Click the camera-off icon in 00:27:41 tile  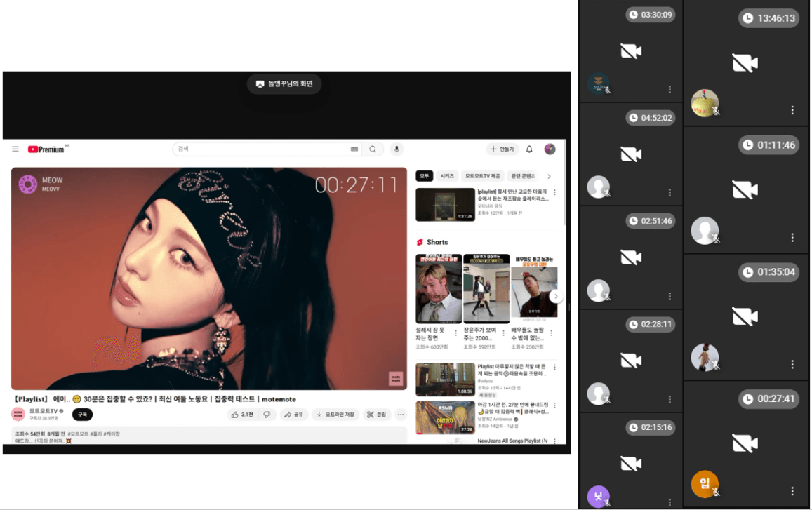point(745,444)
